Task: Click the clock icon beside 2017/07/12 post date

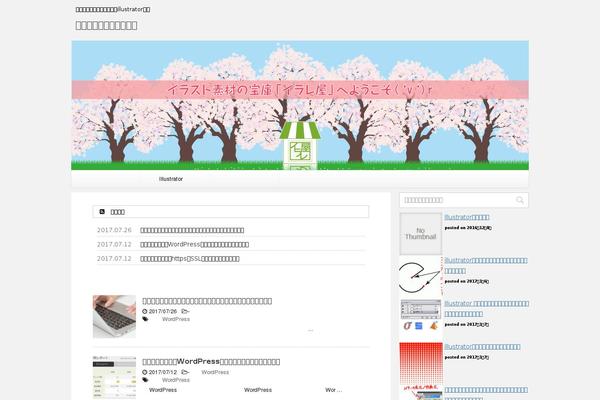Action: click(145, 372)
